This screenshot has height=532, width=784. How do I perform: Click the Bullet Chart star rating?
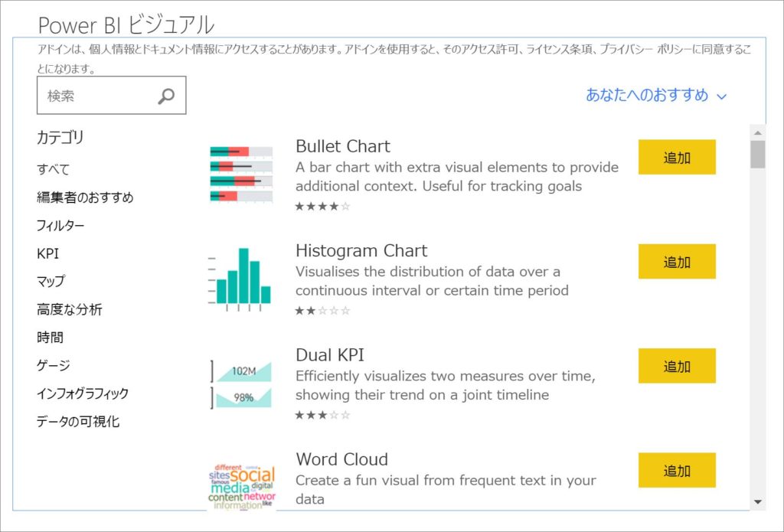(322, 206)
